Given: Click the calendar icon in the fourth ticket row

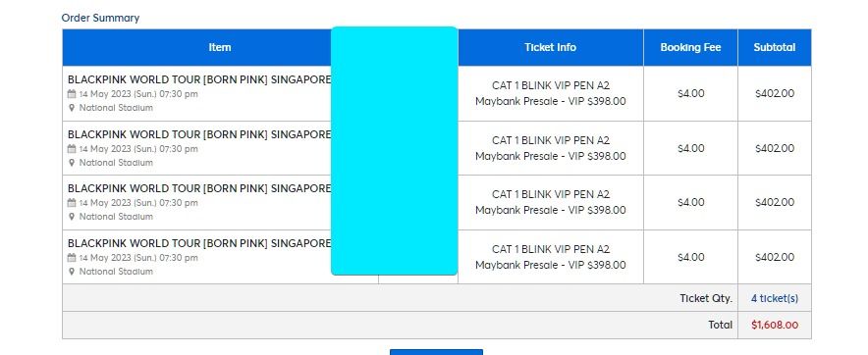Looking at the screenshot, I should (72, 258).
